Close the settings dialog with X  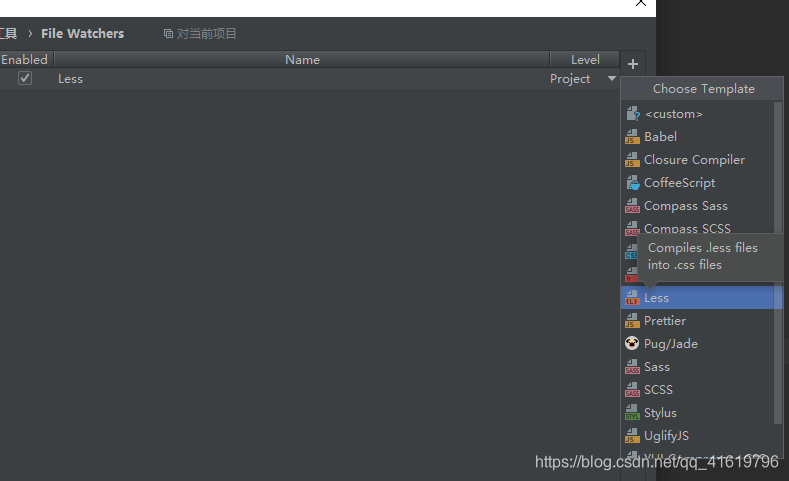[641, 3]
